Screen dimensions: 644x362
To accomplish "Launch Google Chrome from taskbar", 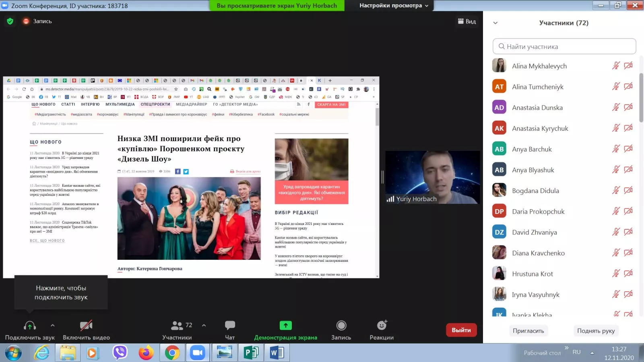I will coord(172,353).
